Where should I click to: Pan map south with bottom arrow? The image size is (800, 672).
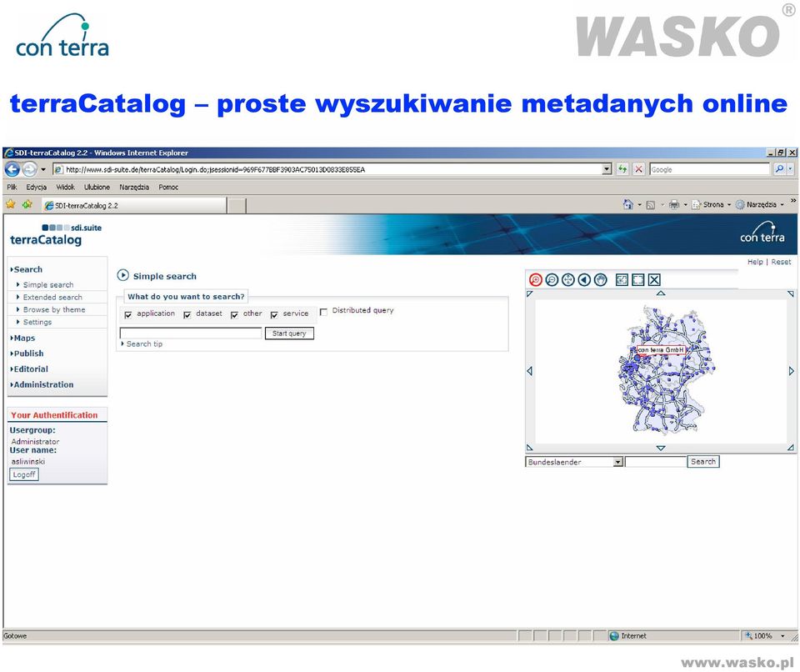pyautogui.click(x=661, y=448)
